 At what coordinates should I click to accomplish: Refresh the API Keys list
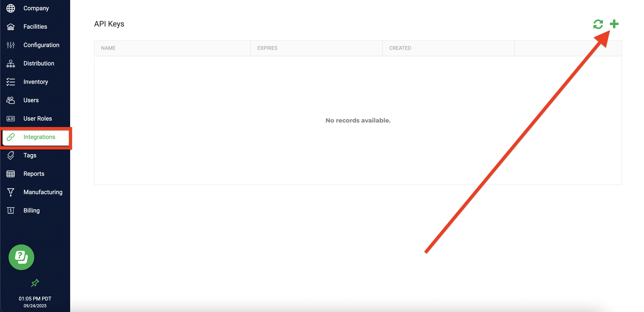tap(598, 24)
